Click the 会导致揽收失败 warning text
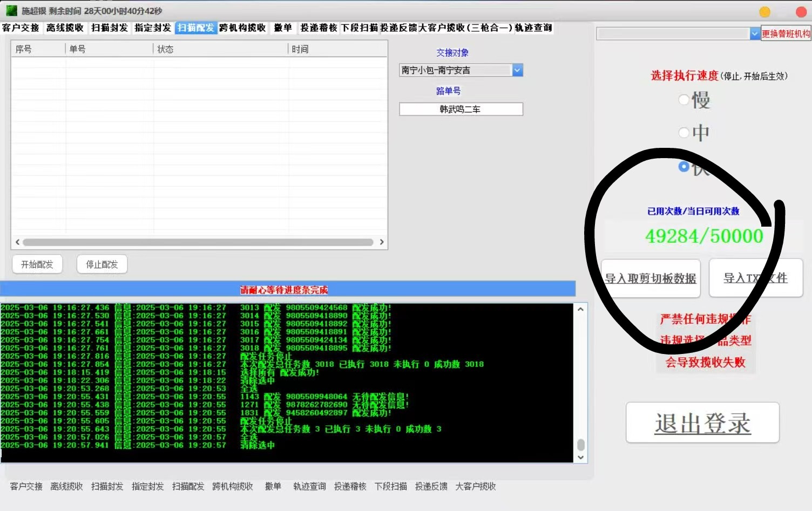The width and height of the screenshot is (812, 511). click(x=705, y=362)
